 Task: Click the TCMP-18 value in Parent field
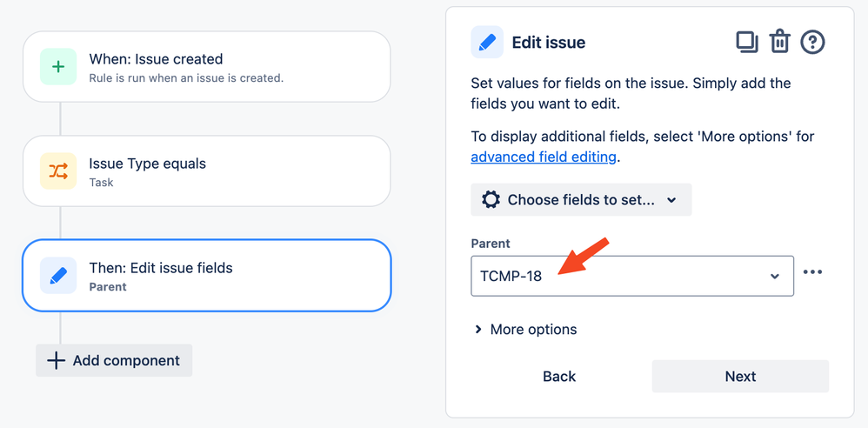(511, 277)
